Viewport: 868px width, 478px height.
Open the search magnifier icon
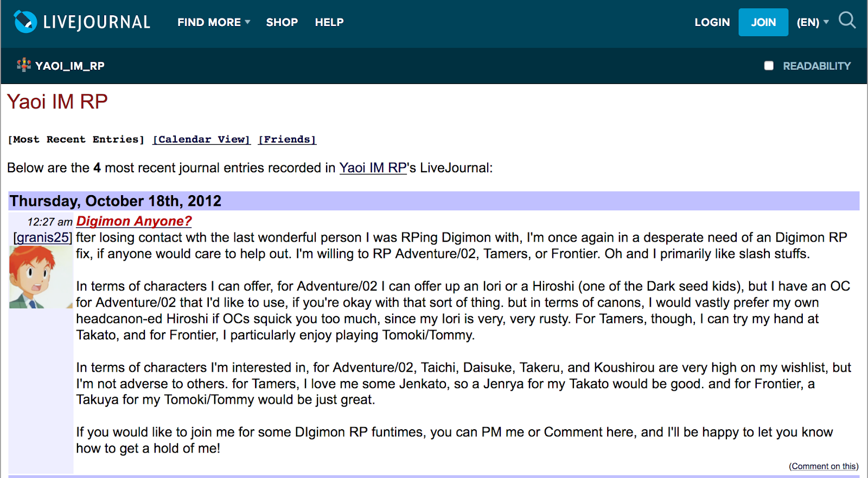847,21
